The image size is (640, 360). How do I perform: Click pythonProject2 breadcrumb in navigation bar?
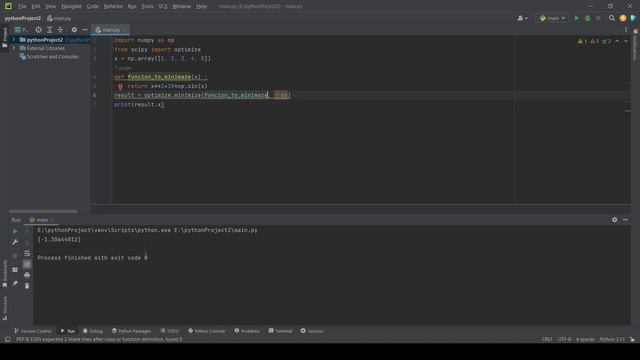[23, 18]
